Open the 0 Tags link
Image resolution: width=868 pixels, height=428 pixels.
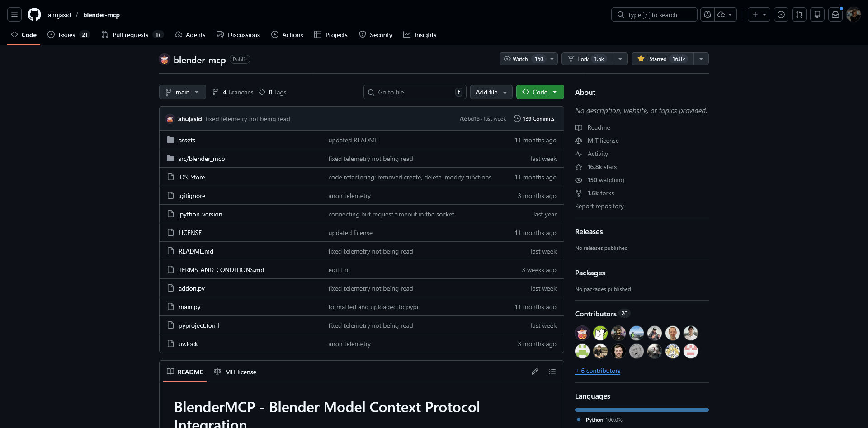click(273, 92)
